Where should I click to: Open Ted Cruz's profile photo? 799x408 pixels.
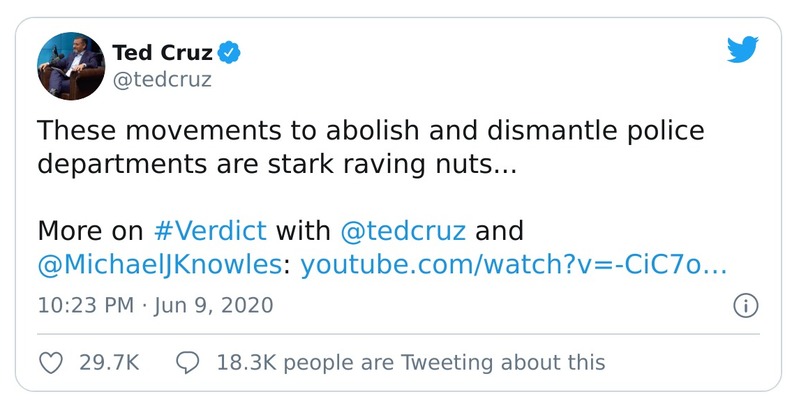coord(69,63)
